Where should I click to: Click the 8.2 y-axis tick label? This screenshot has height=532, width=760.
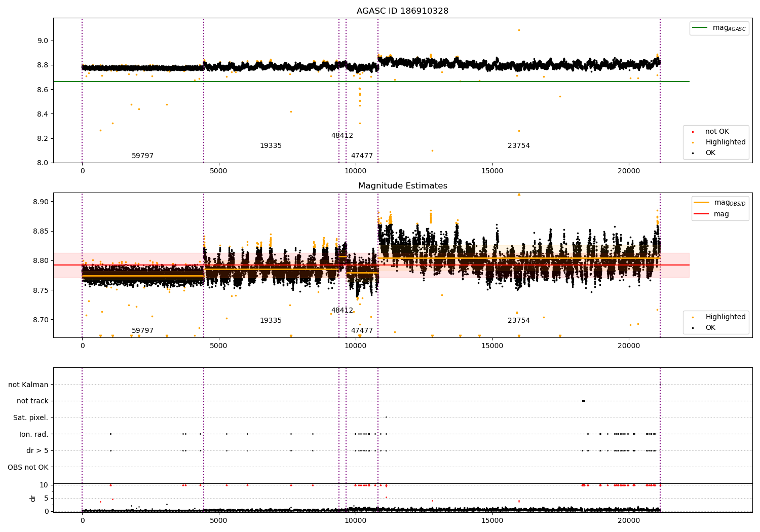pyautogui.click(x=43, y=138)
